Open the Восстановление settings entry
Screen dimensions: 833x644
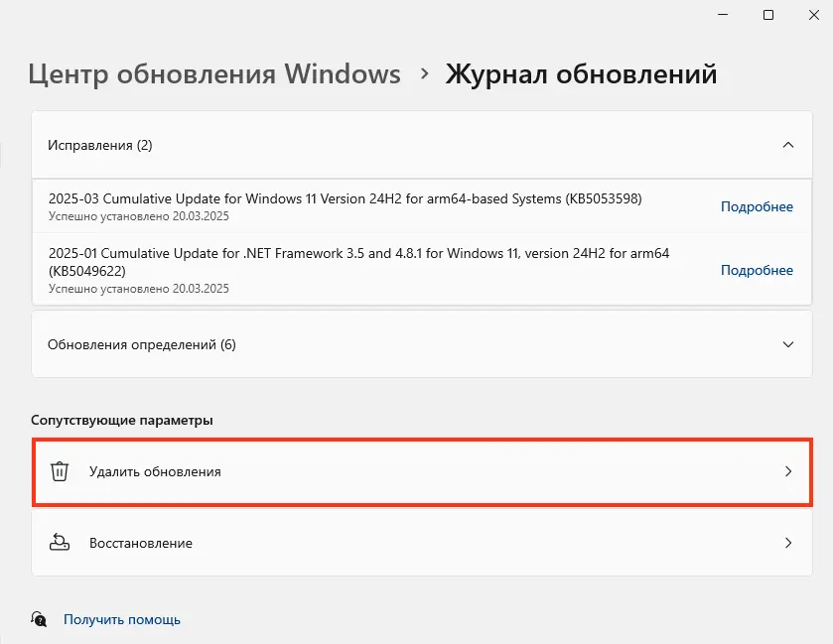click(422, 543)
